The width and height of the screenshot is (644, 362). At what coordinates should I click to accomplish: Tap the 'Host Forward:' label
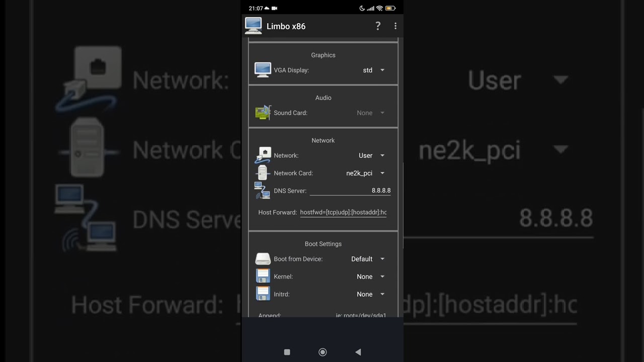(278, 213)
